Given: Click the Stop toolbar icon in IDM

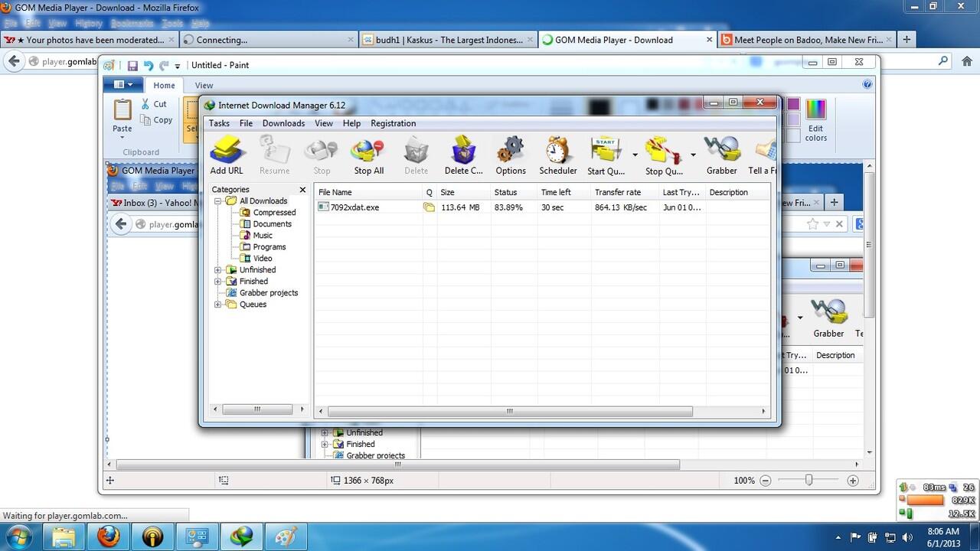Looking at the screenshot, I should pyautogui.click(x=322, y=155).
